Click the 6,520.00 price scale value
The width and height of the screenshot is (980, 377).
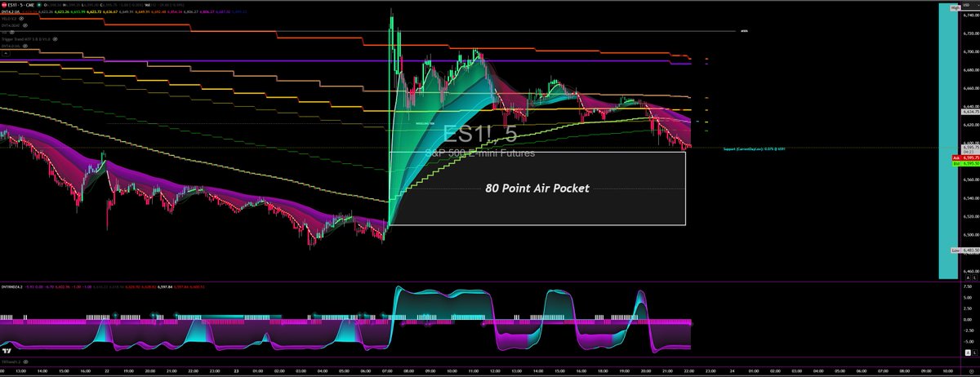pos(971,216)
